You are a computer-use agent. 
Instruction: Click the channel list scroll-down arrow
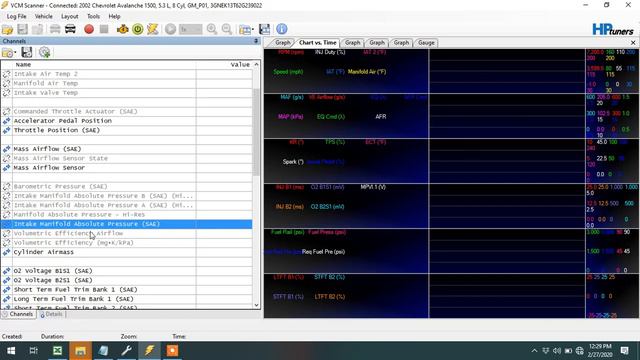256,305
